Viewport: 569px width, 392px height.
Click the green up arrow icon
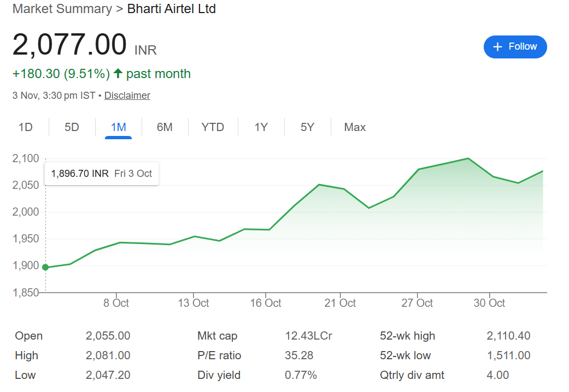pyautogui.click(x=118, y=74)
